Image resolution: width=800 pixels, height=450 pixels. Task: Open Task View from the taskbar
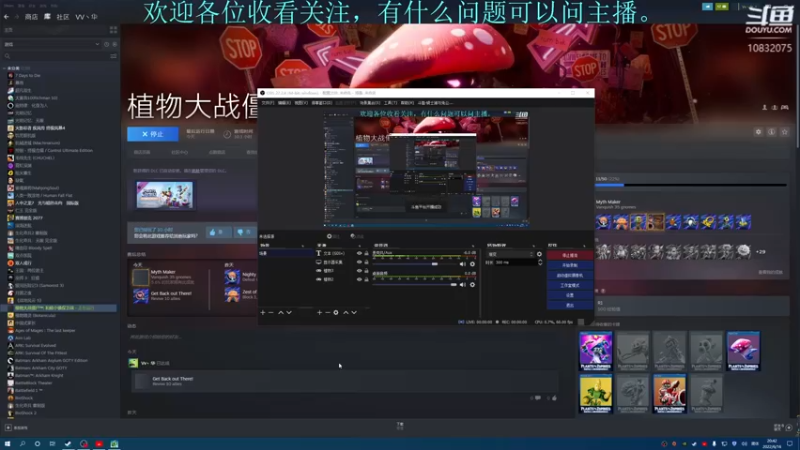[x=52, y=444]
